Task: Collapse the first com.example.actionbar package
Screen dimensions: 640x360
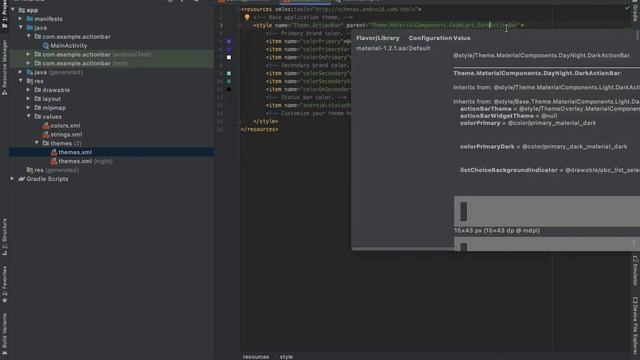Action: coord(29,37)
